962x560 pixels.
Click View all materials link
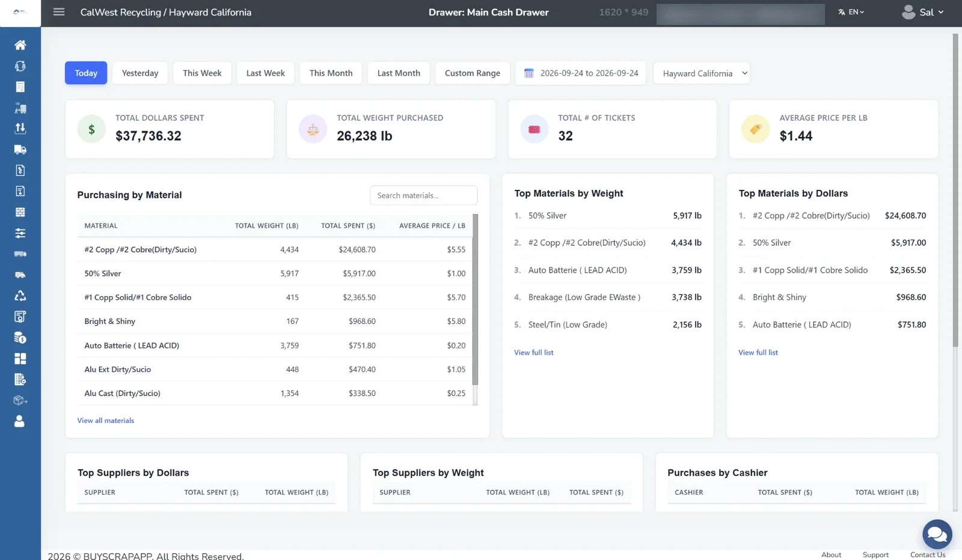tap(106, 421)
